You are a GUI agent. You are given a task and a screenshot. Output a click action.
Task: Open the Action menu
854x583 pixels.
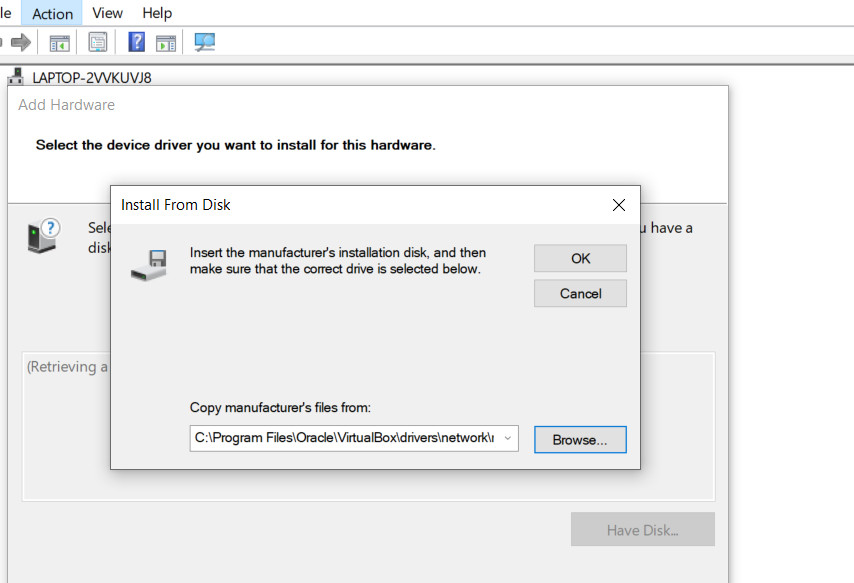pyautogui.click(x=52, y=13)
